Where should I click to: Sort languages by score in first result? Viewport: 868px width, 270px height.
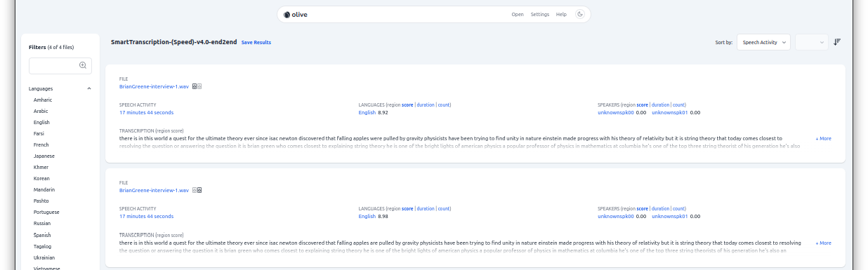(407, 104)
